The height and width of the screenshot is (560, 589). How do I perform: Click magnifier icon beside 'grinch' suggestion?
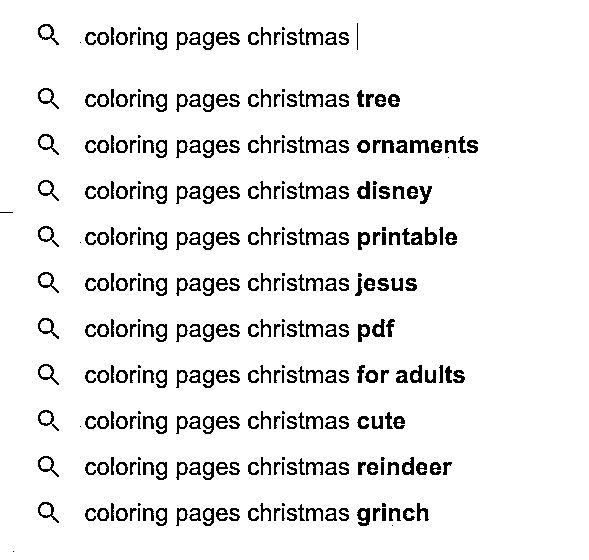[48, 513]
